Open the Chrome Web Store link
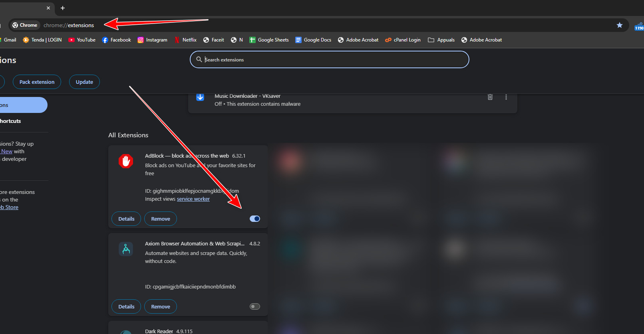 tap(9, 207)
